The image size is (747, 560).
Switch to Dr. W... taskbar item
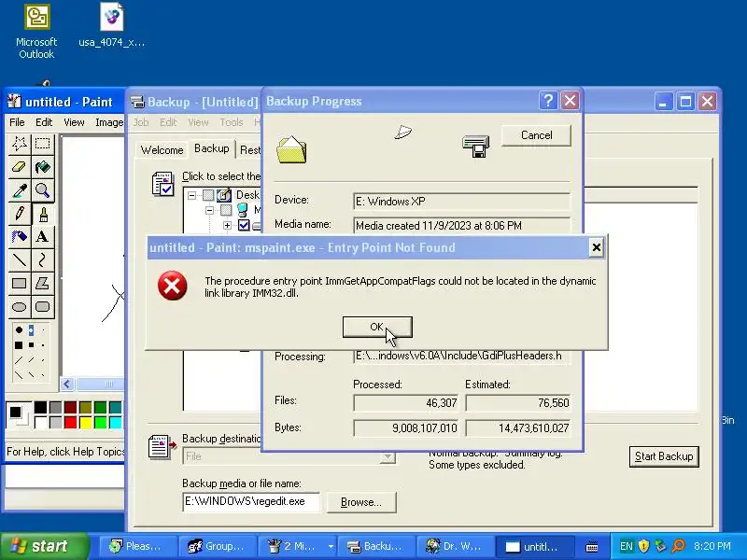point(454,546)
